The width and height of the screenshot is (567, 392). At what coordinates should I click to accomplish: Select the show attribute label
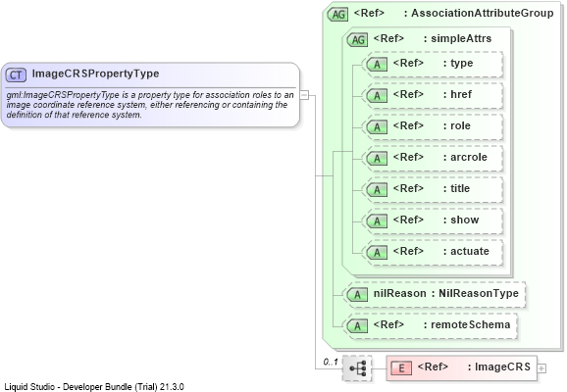click(465, 220)
